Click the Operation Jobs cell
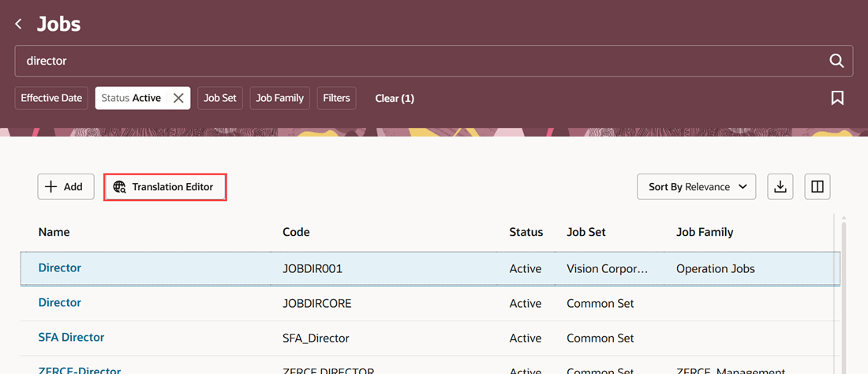The image size is (868, 374). [715, 269]
